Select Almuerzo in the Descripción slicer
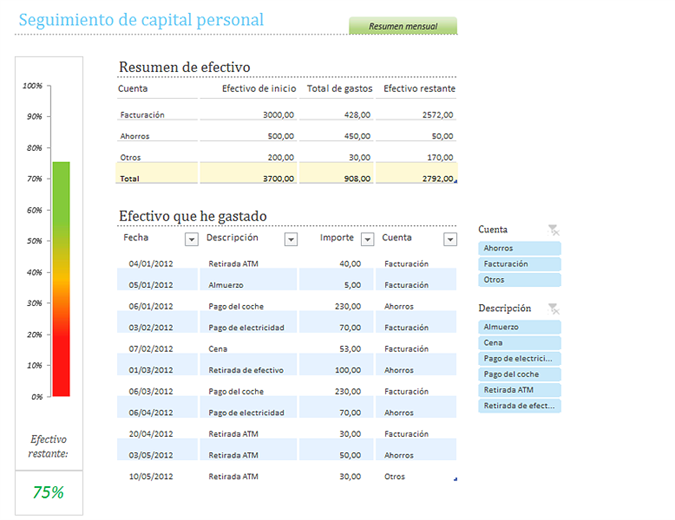This screenshot has width=675, height=520. (x=520, y=327)
